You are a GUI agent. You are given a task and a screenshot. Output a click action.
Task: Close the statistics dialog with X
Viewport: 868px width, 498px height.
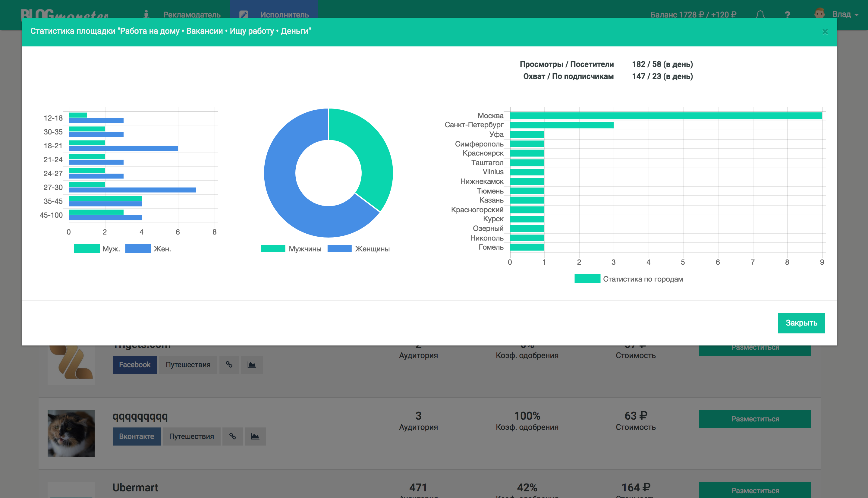click(x=825, y=32)
